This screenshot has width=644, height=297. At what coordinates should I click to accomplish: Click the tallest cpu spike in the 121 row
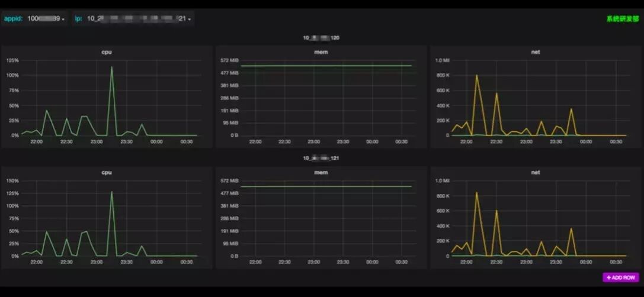click(x=111, y=192)
